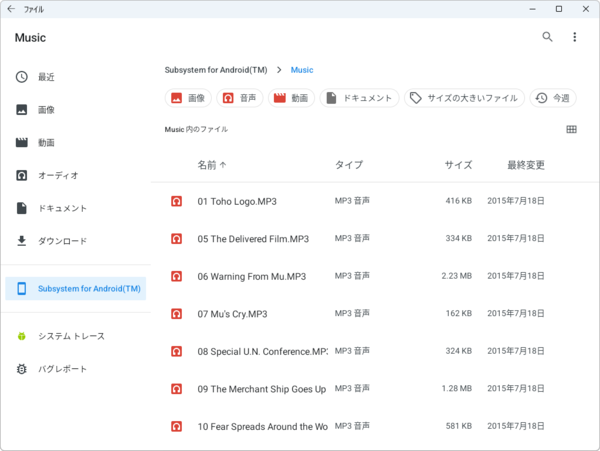
Task: Open Bug Report (バグレポート) entry
Action: (x=62, y=369)
